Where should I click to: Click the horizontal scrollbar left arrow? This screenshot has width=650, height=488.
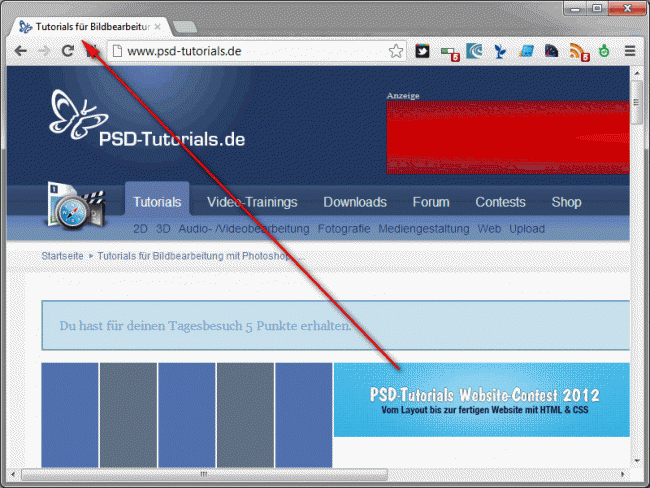pyautogui.click(x=13, y=474)
